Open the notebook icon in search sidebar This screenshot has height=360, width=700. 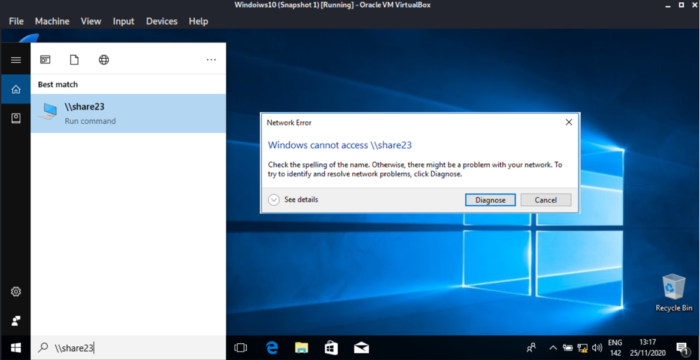(x=16, y=118)
